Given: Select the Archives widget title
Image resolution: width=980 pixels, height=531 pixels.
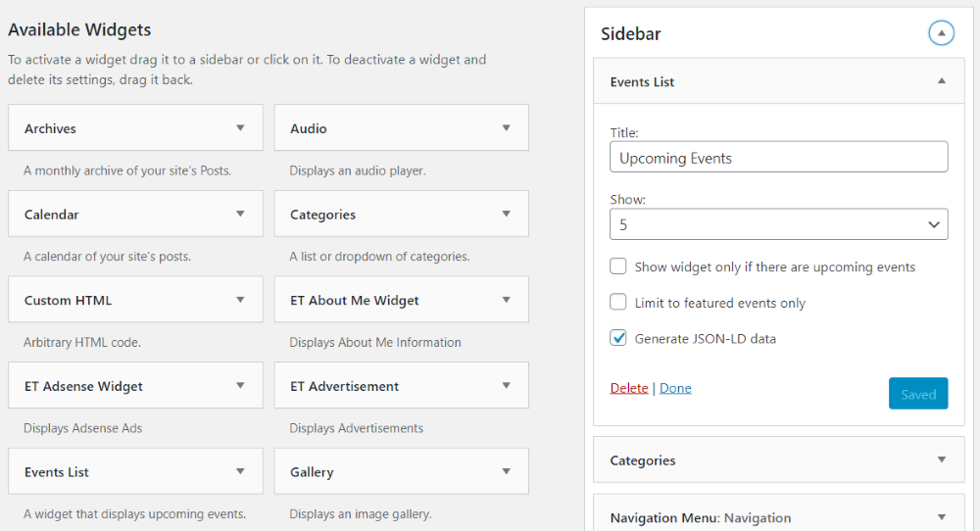Looking at the screenshot, I should click(50, 128).
